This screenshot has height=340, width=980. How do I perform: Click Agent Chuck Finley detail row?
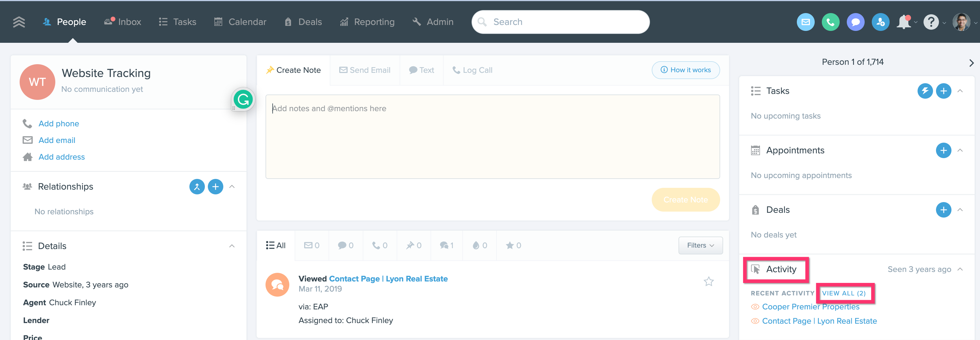click(x=59, y=303)
